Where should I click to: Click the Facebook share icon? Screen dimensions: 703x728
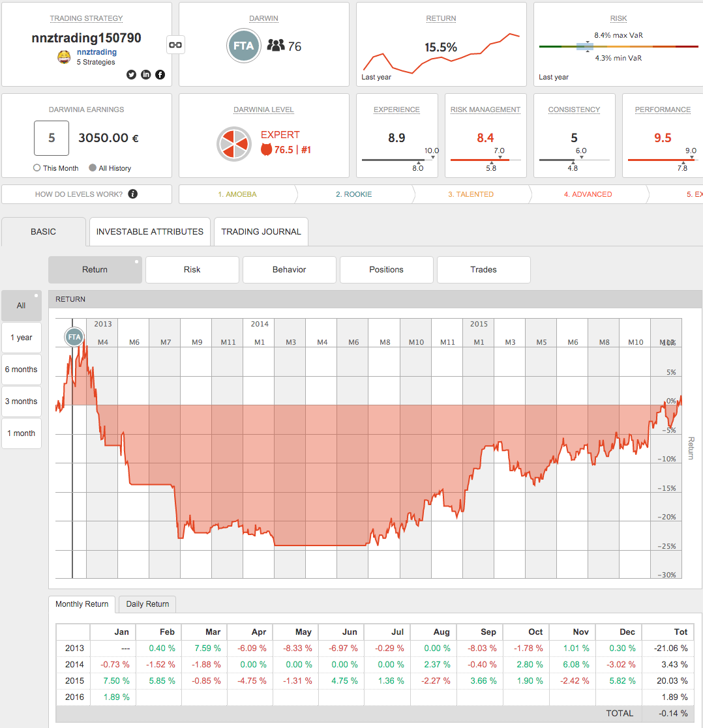click(x=160, y=74)
